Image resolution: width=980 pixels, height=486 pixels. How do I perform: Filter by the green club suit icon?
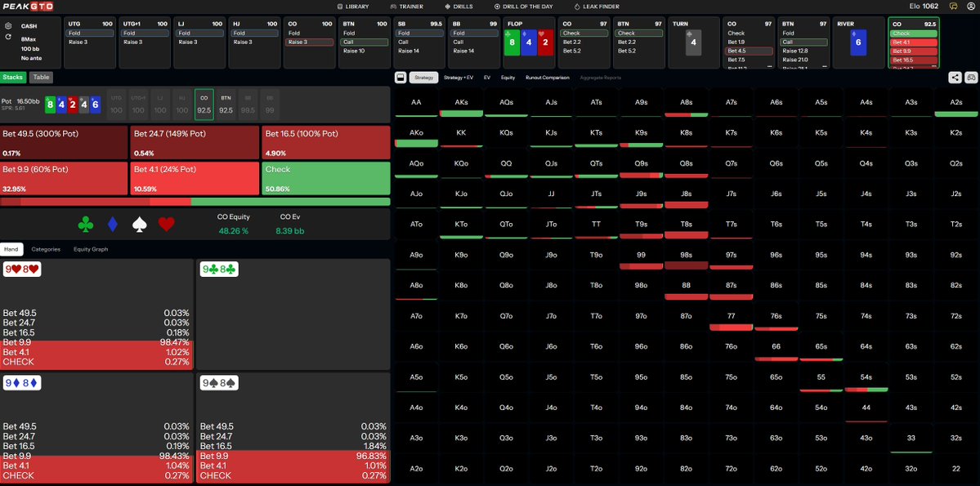(x=86, y=225)
